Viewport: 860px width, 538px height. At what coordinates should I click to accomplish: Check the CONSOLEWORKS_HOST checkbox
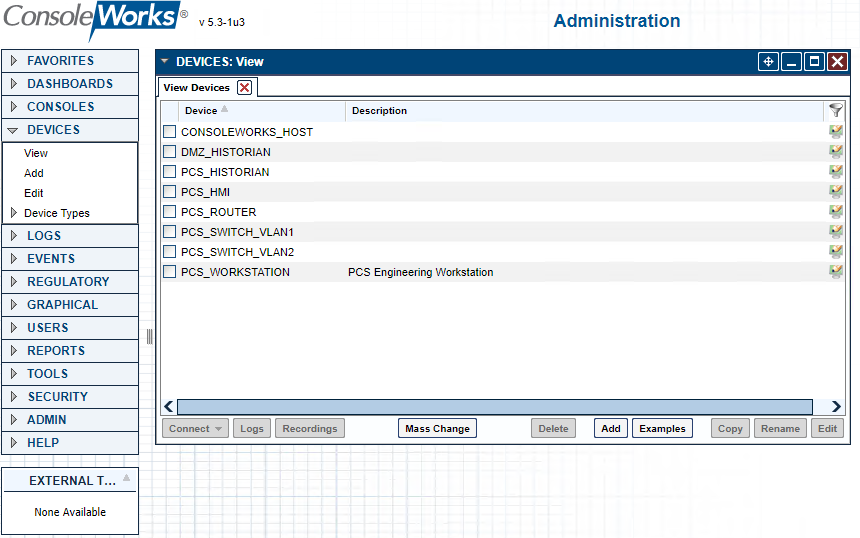[x=169, y=132]
